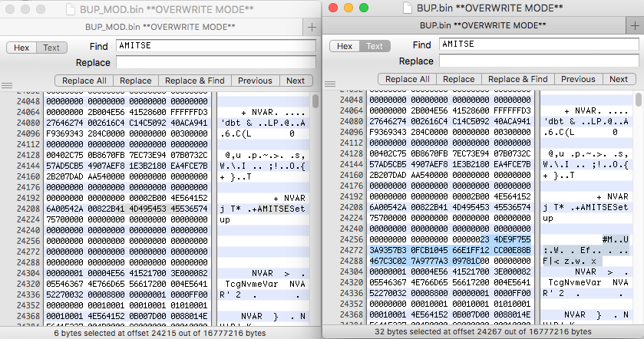Viewport: 644px width, 339px height.
Task: Select Hex search mode in BUP.bin window
Action: pyautogui.click(x=345, y=46)
